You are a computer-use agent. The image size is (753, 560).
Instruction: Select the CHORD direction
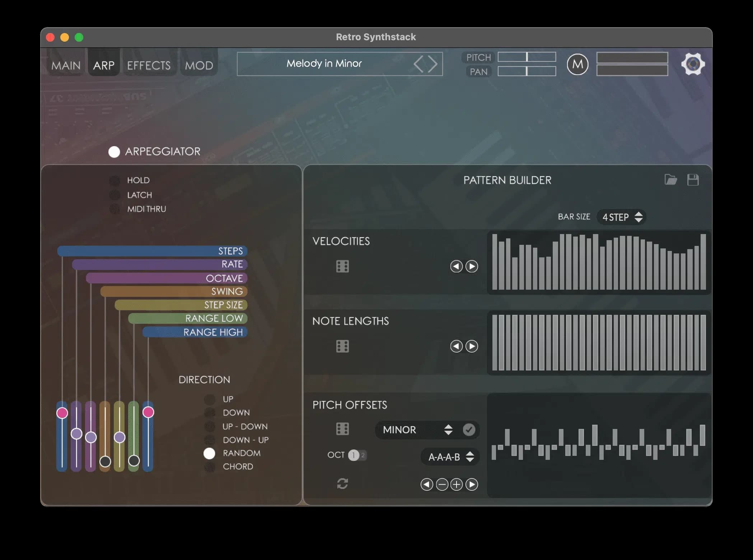[209, 466]
